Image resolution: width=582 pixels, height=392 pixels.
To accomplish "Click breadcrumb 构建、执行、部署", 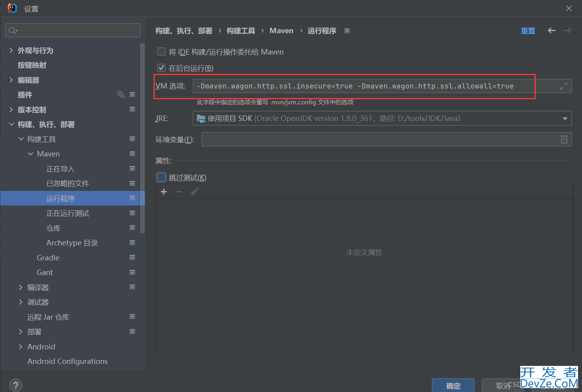I will point(184,31).
